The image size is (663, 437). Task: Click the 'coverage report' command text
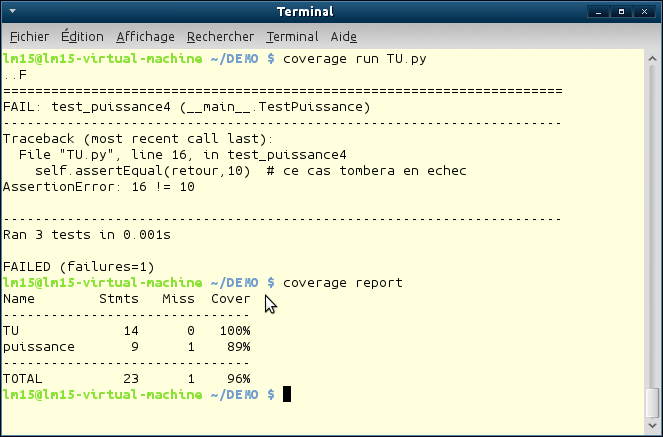pos(343,283)
